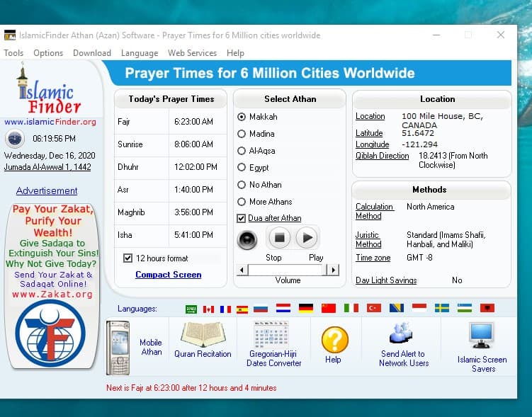Select the Albania flag language
Screen dimensions: 532x417
tap(487, 308)
